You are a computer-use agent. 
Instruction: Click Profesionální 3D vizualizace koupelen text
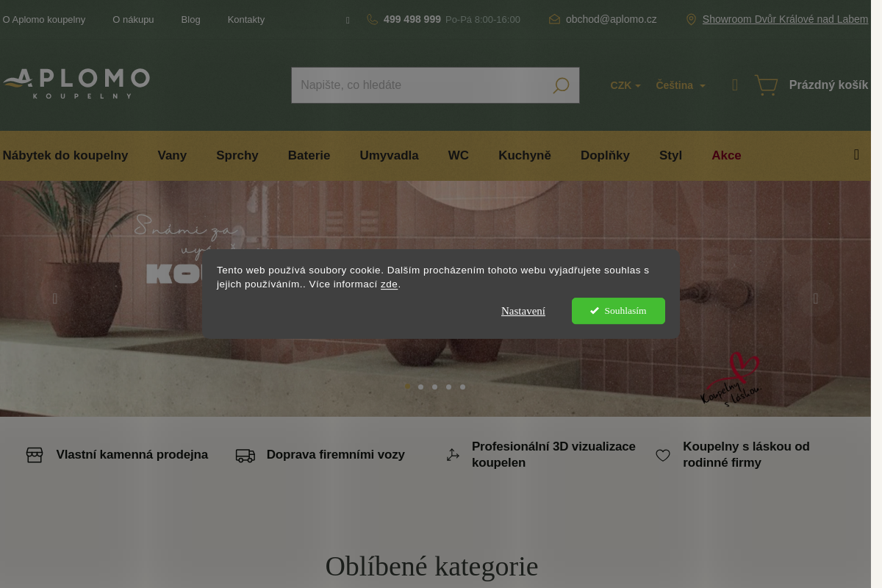553,455
